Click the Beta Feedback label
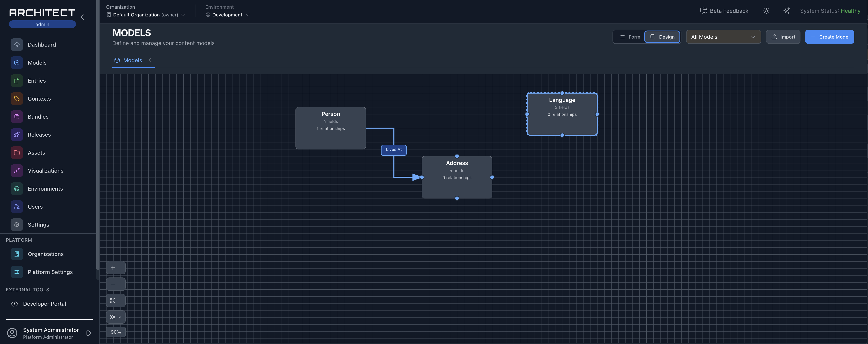 click(729, 11)
